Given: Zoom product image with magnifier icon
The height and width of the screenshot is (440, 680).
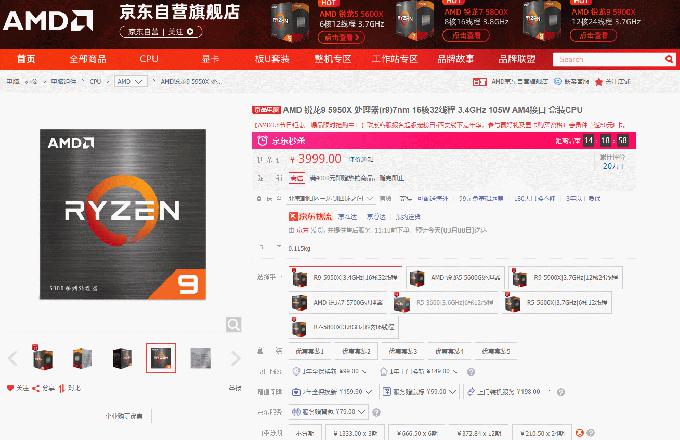Looking at the screenshot, I should tap(233, 324).
